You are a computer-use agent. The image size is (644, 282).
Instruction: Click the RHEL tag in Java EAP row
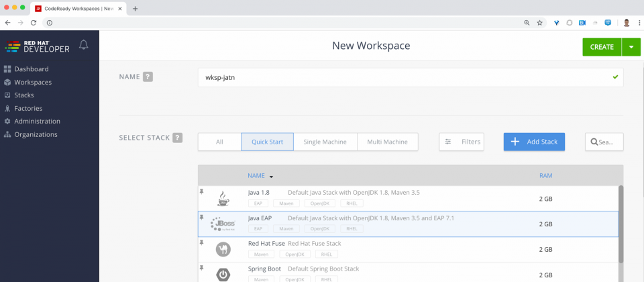(x=352, y=228)
